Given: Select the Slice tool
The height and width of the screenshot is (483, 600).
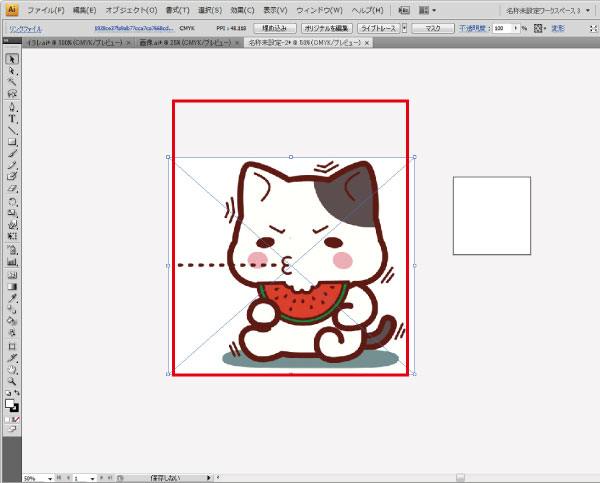Looking at the screenshot, I should pos(12,358).
